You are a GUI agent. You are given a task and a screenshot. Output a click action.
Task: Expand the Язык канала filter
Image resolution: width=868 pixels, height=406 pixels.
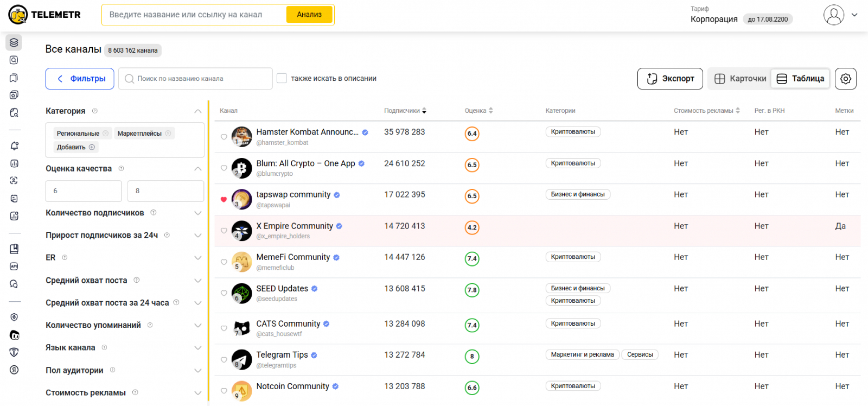pos(197,348)
